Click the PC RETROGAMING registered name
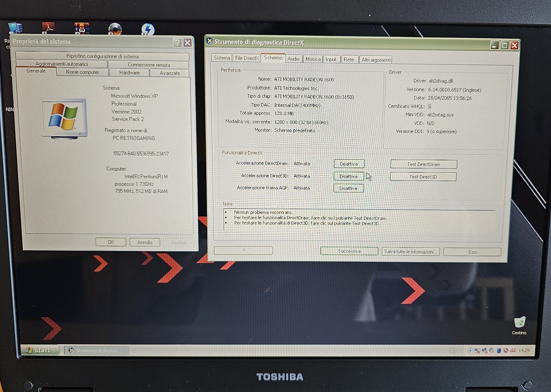The height and width of the screenshot is (392, 551). [x=134, y=138]
